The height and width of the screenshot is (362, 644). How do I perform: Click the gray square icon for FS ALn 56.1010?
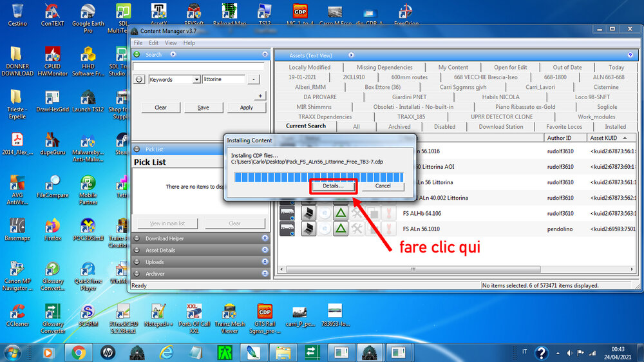pyautogui.click(x=373, y=229)
